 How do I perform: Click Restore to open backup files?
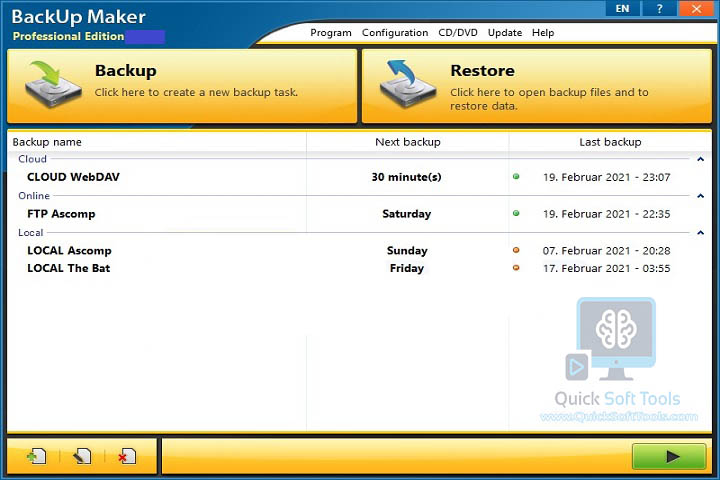[537, 86]
